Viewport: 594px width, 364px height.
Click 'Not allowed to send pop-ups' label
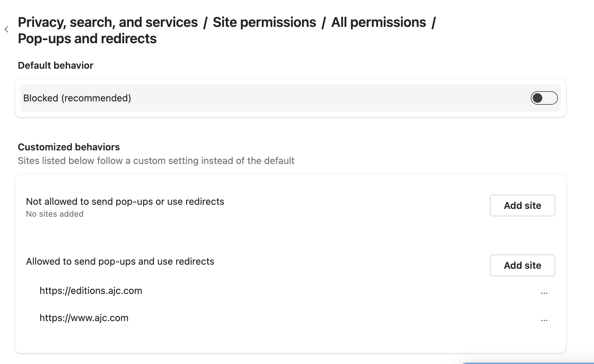(125, 202)
